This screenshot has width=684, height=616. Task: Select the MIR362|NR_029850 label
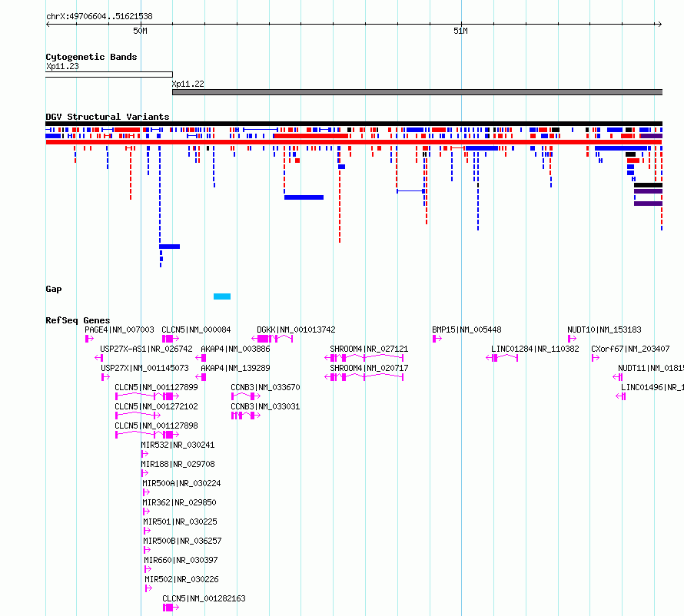(x=179, y=502)
